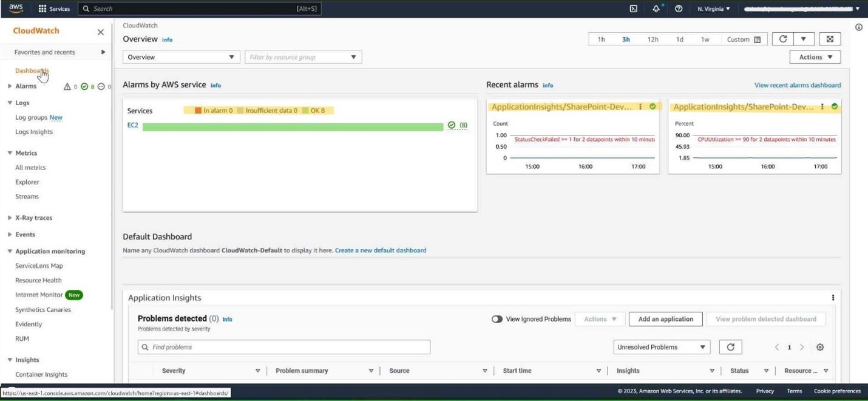Refresh the problems list
Viewport: 868px width, 401px height.
click(731, 347)
